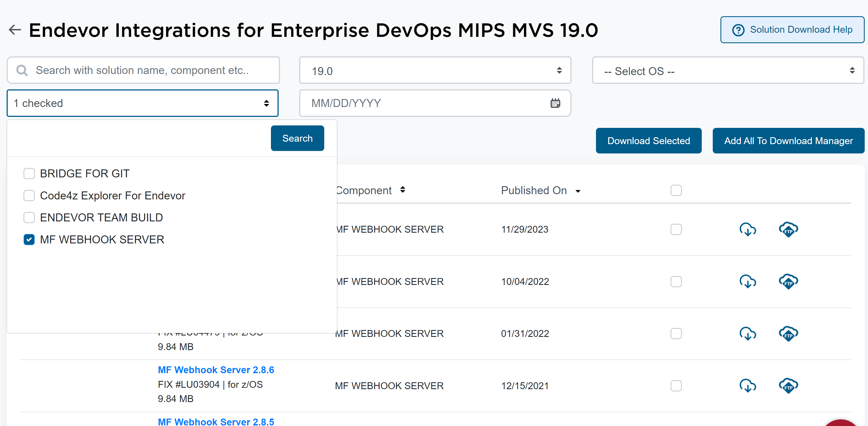
Task: Expand the Select OS dropdown
Action: tap(728, 71)
